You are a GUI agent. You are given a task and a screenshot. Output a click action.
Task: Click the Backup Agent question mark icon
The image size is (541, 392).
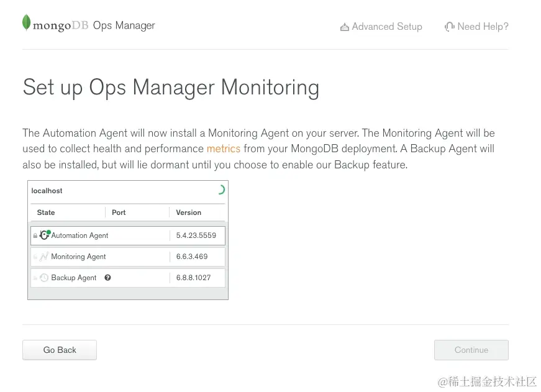(x=107, y=278)
